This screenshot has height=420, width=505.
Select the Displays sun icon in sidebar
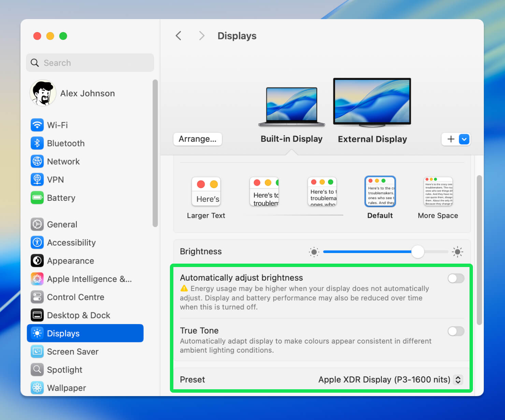coord(37,333)
